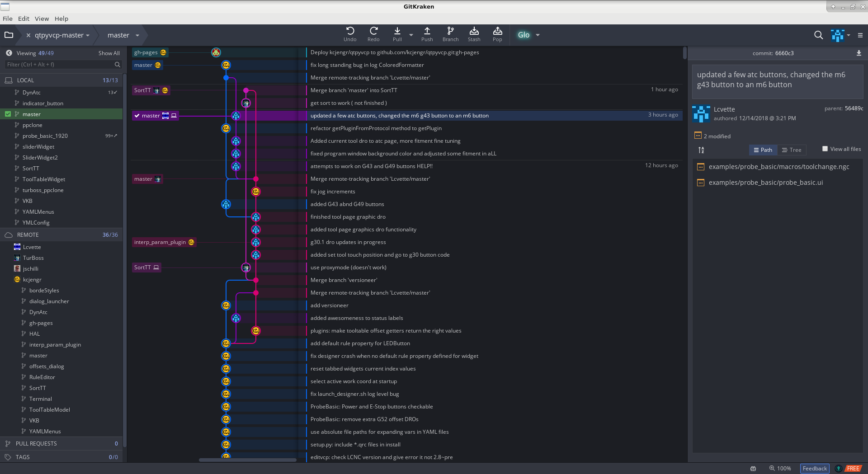Switch file list to Path view
868x474 pixels.
click(763, 150)
